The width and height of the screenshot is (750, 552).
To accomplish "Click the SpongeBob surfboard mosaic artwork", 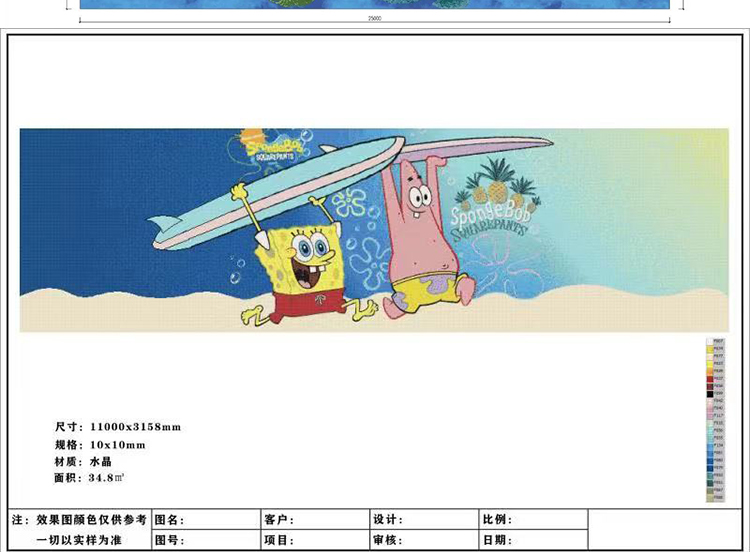I will (374, 230).
